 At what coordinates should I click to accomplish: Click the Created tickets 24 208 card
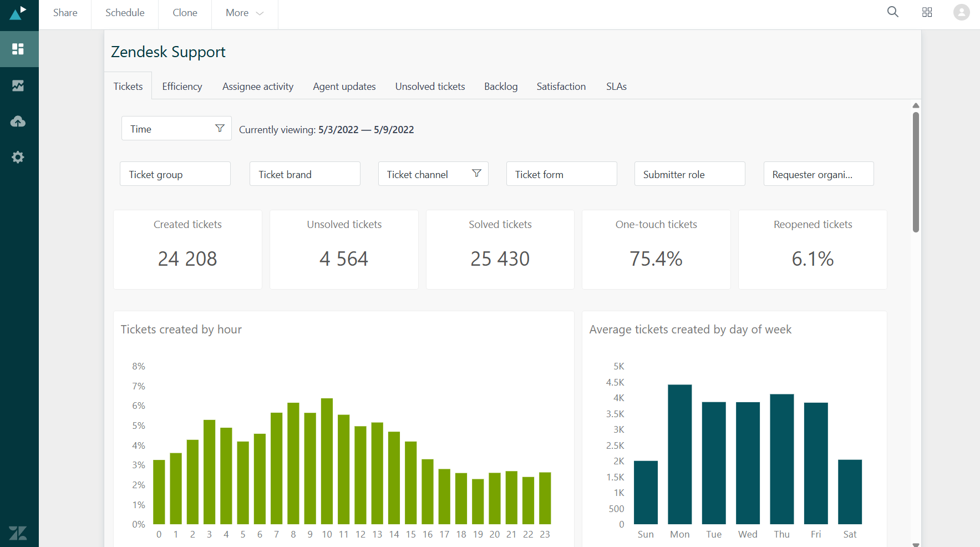tap(187, 249)
